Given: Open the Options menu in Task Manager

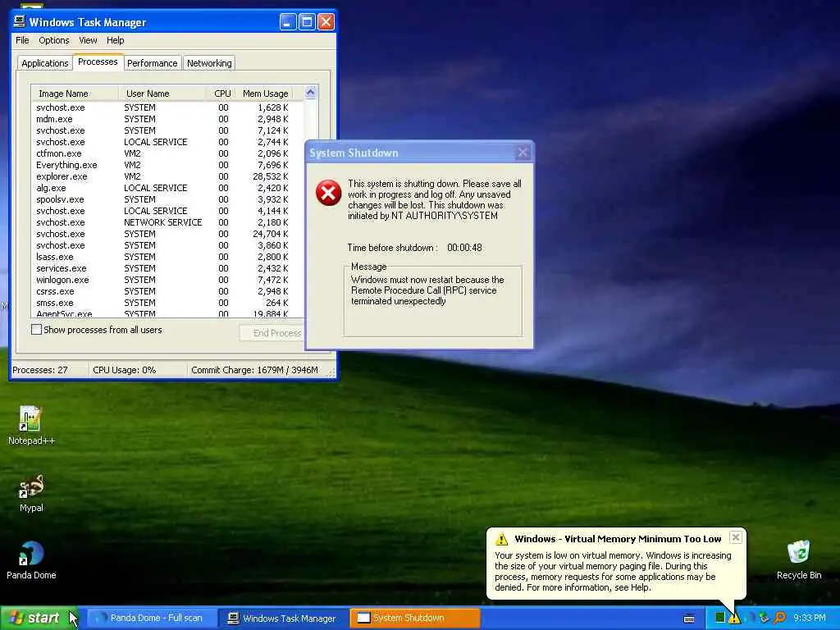Looking at the screenshot, I should [x=53, y=40].
